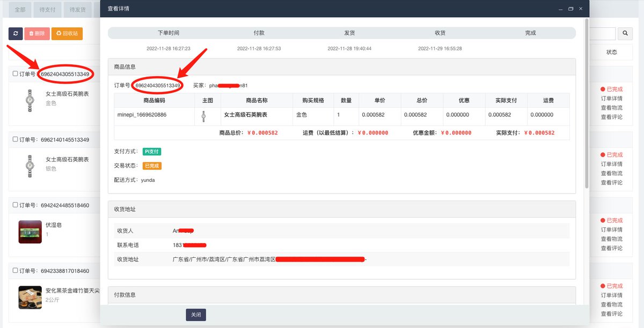Image resolution: width=644 pixels, height=328 pixels.
Task: Click product name 女士高级石英腕表 in table
Action: click(x=246, y=115)
